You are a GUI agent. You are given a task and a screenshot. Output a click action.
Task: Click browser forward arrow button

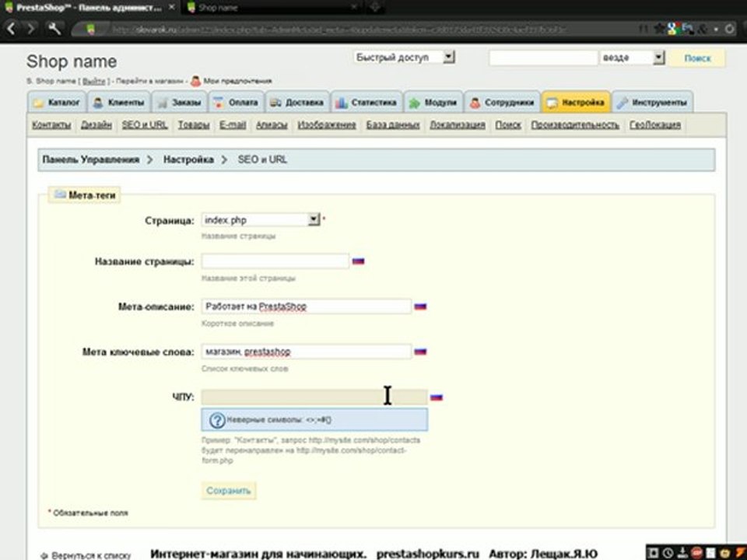(31, 29)
